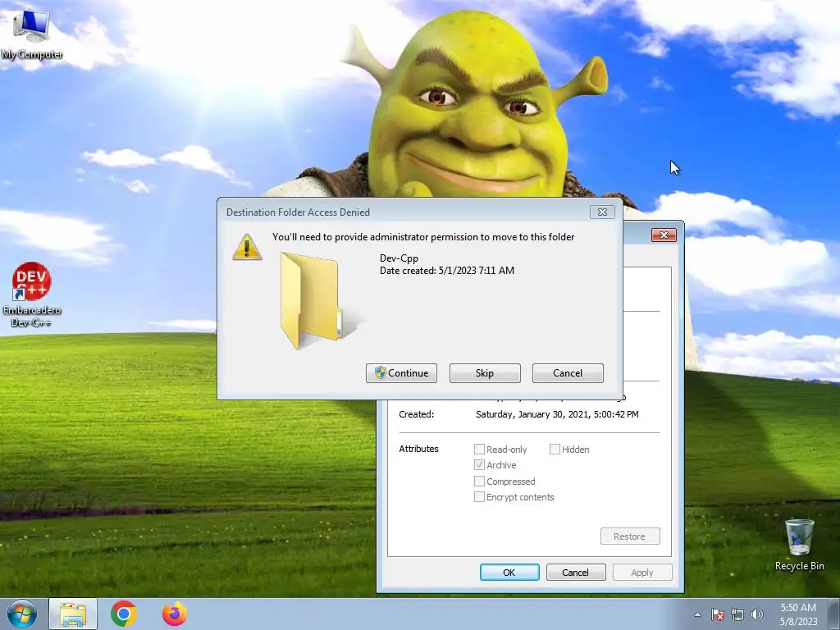
Task: Show hidden tray icons arrow
Action: point(697,614)
